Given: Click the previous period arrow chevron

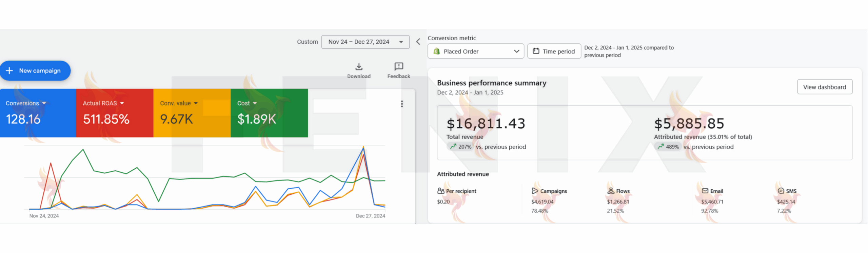Looking at the screenshot, I should click(x=418, y=42).
